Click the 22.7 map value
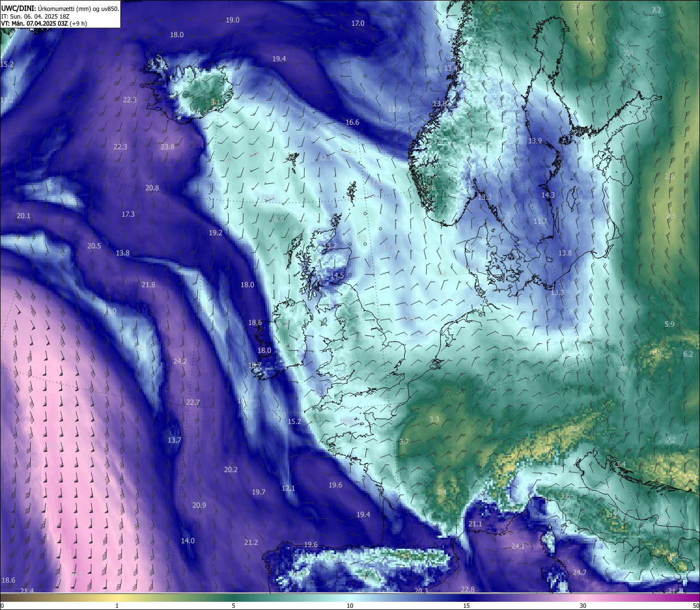Viewport: 700px width, 610px height. (193, 402)
